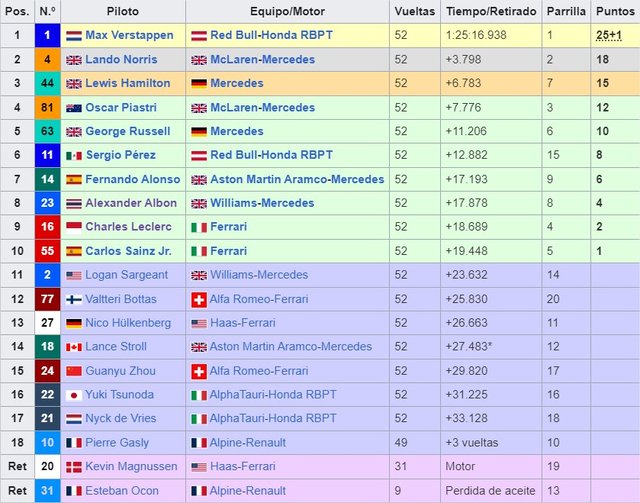This screenshot has height=503, width=640.
Task: Open the Ferrari link in Sainz's row
Action: [x=229, y=251]
